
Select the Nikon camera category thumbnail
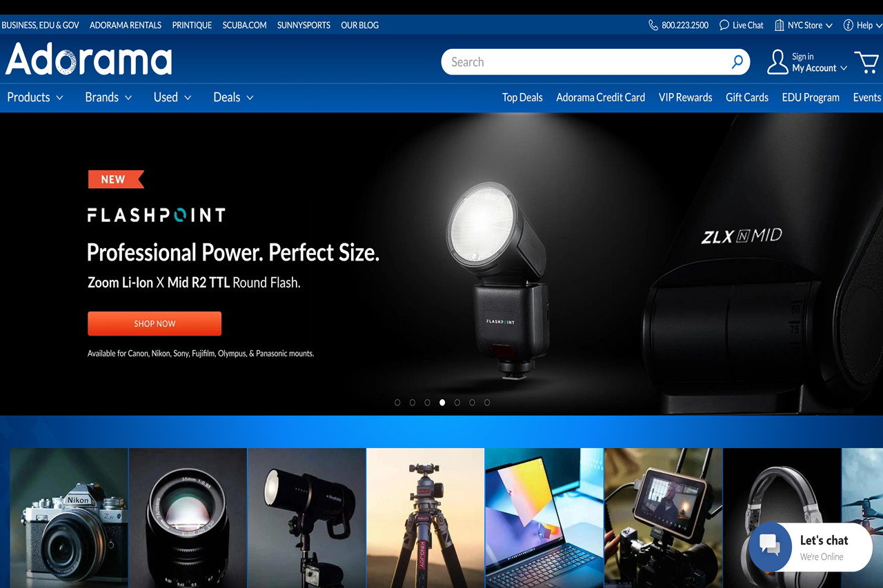[68, 518]
